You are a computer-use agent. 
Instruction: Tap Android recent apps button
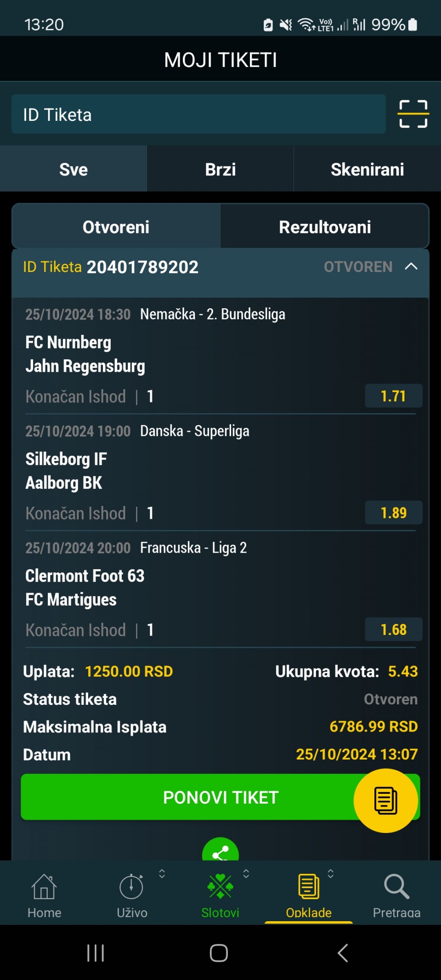pos(96,953)
